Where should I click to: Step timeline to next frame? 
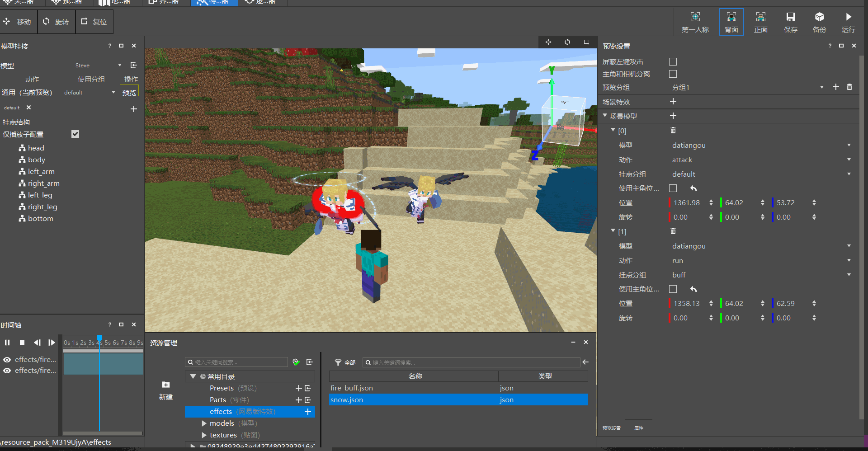pos(52,343)
